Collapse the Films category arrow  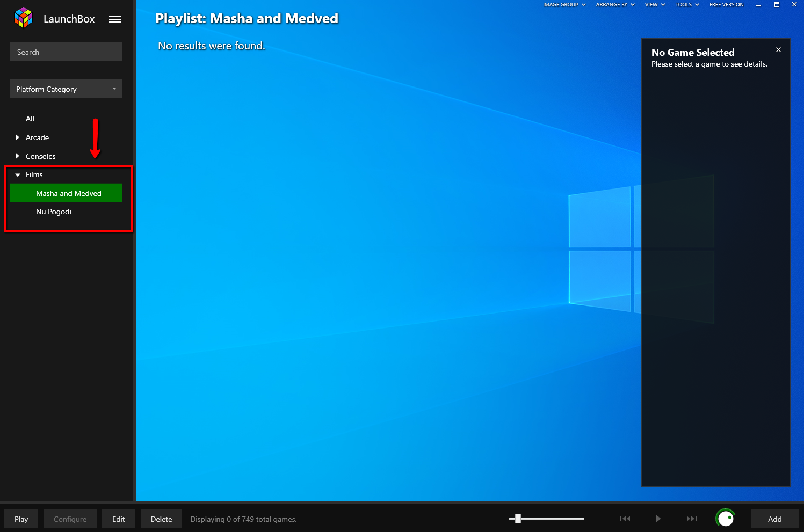[18, 175]
